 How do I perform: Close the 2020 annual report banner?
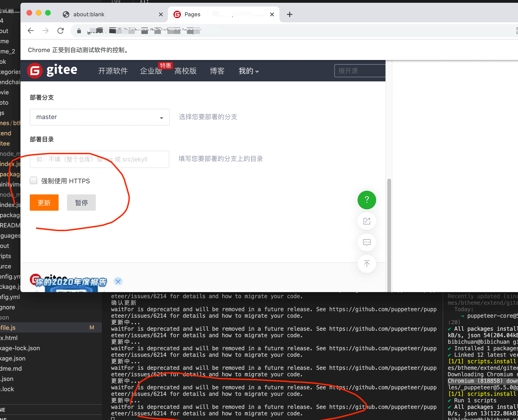[x=118, y=282]
